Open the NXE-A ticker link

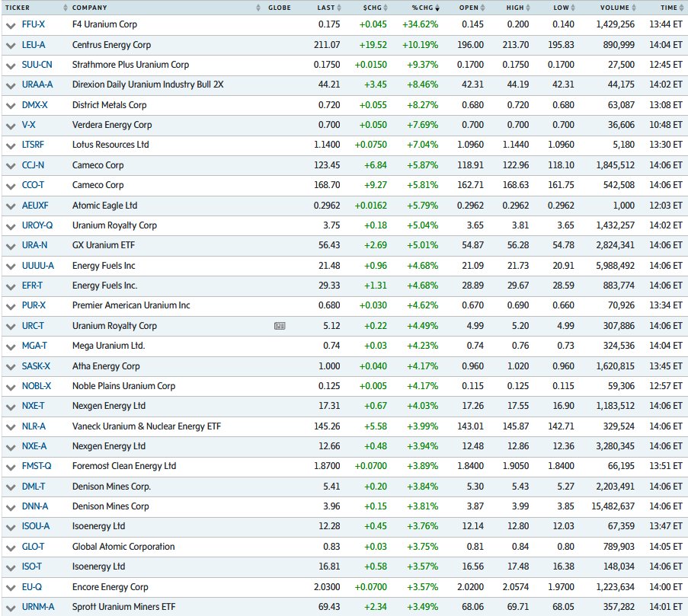[34, 446]
